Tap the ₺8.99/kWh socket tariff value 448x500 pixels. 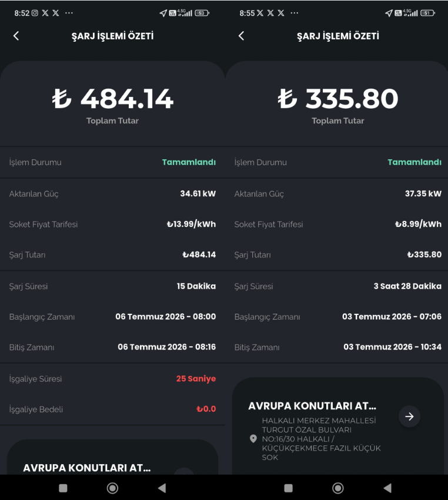tap(418, 224)
